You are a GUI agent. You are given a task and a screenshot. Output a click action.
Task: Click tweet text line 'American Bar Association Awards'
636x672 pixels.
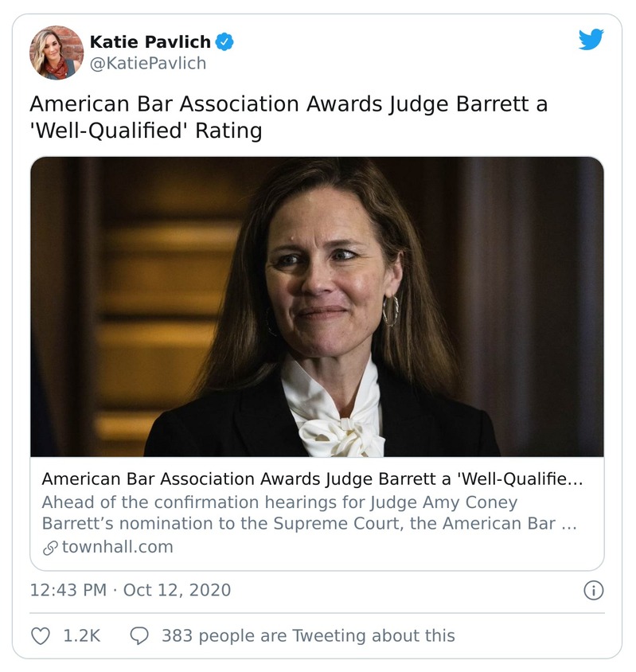click(288, 104)
